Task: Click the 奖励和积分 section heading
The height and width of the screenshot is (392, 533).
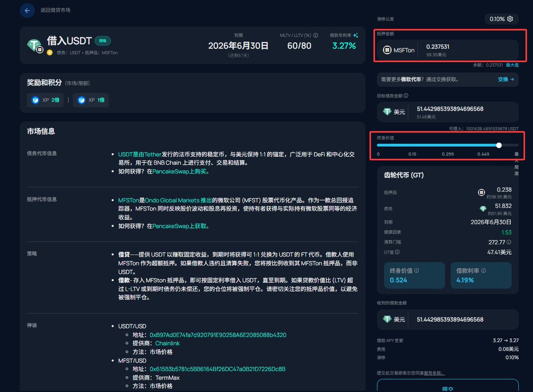Action: point(44,83)
